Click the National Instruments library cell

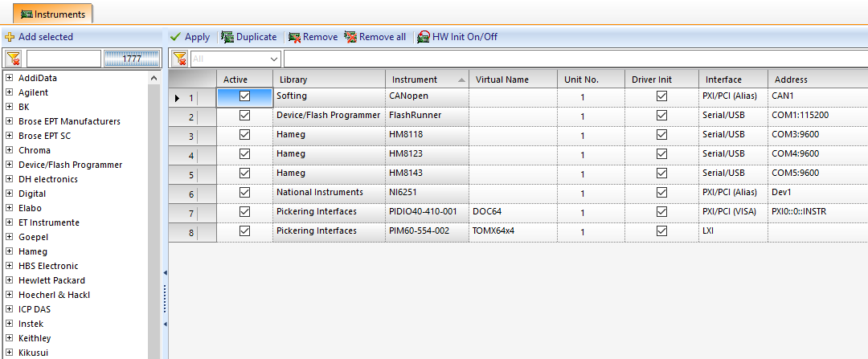point(329,193)
